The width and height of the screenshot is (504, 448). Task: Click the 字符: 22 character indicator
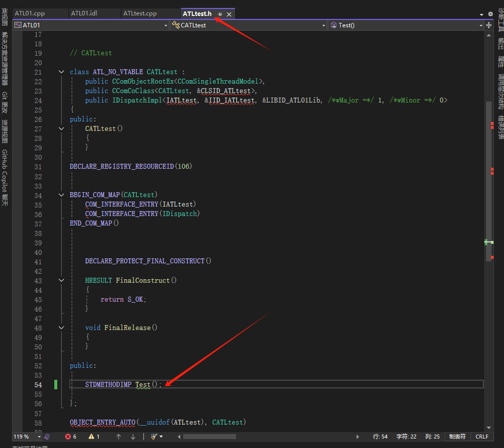[406, 437]
